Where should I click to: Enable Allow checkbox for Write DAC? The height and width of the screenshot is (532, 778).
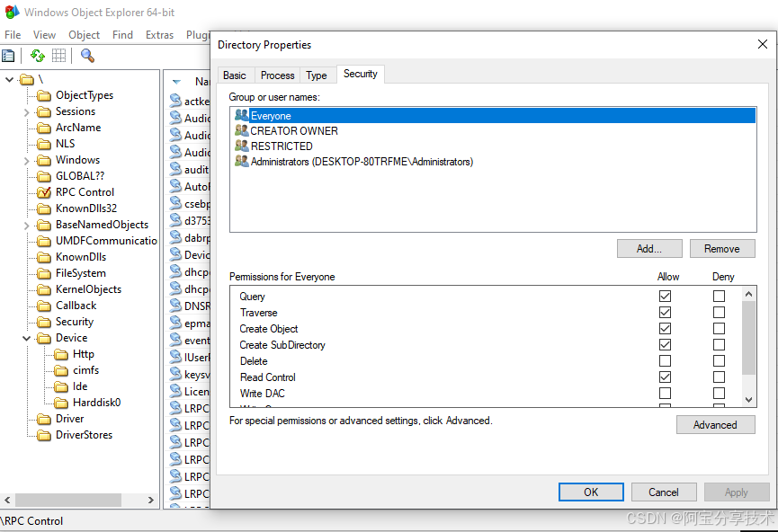click(x=665, y=394)
